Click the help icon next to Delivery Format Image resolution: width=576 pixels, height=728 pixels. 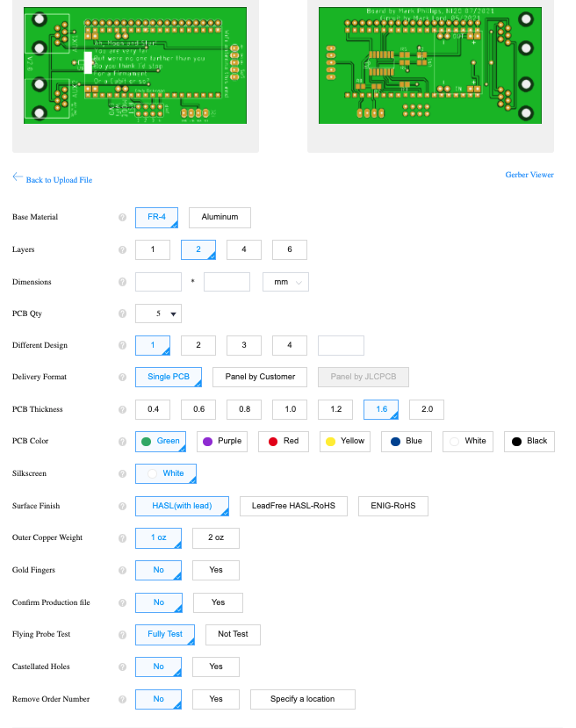coord(122,378)
